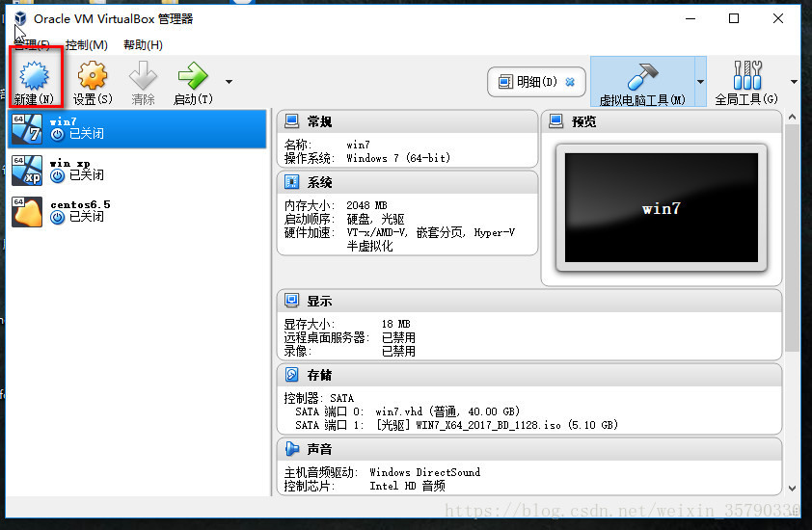Click the centos6.5 OS icon in list
Image resolution: width=812 pixels, height=530 pixels.
click(x=27, y=212)
